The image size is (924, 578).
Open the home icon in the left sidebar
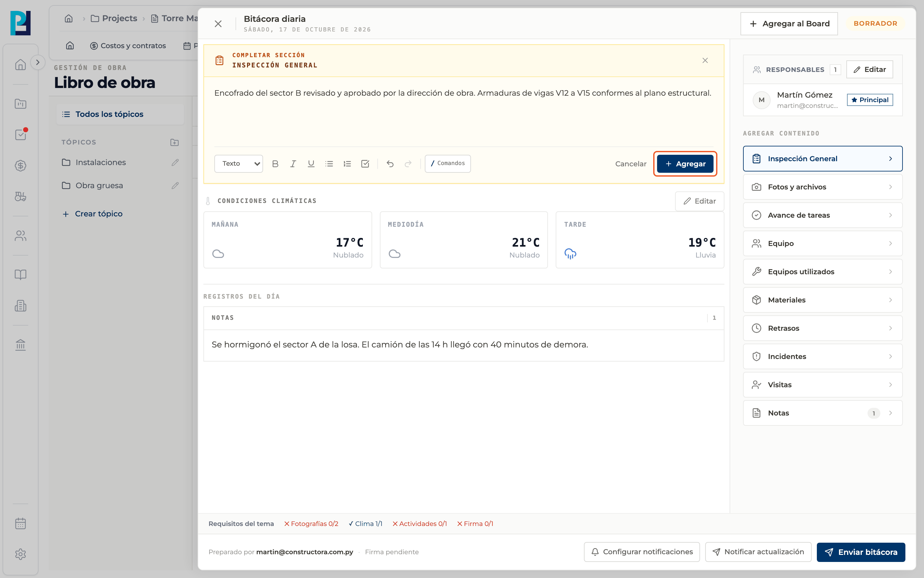(x=21, y=65)
